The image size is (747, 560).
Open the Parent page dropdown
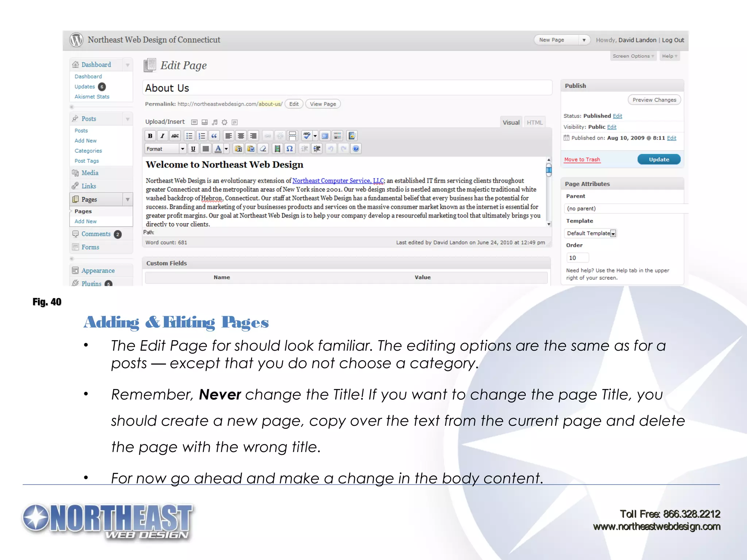(626, 209)
